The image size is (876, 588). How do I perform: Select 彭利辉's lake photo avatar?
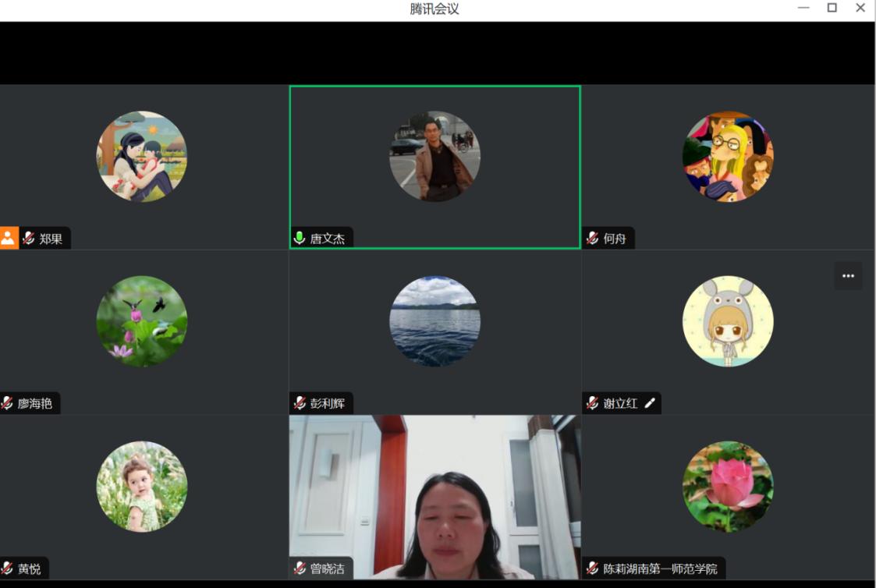434,321
